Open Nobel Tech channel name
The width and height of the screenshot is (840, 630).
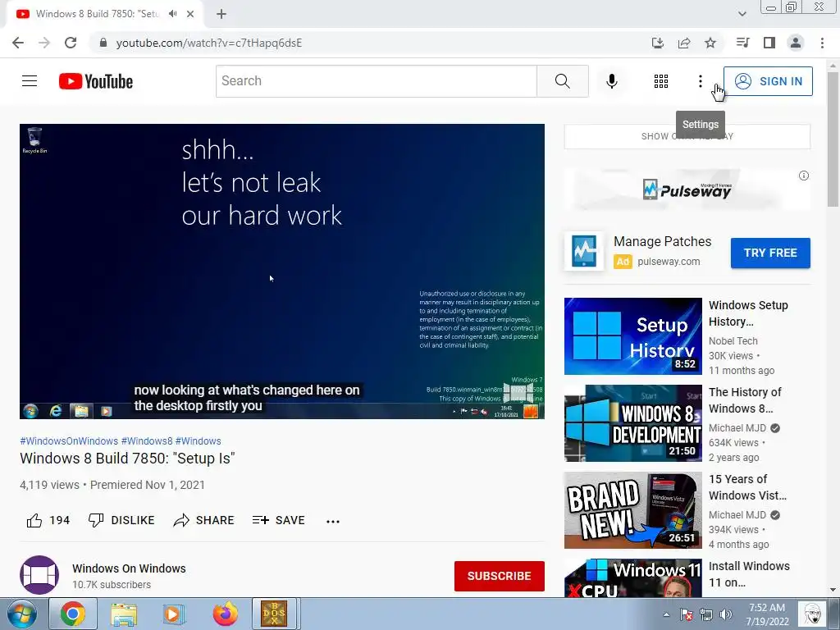pos(733,340)
